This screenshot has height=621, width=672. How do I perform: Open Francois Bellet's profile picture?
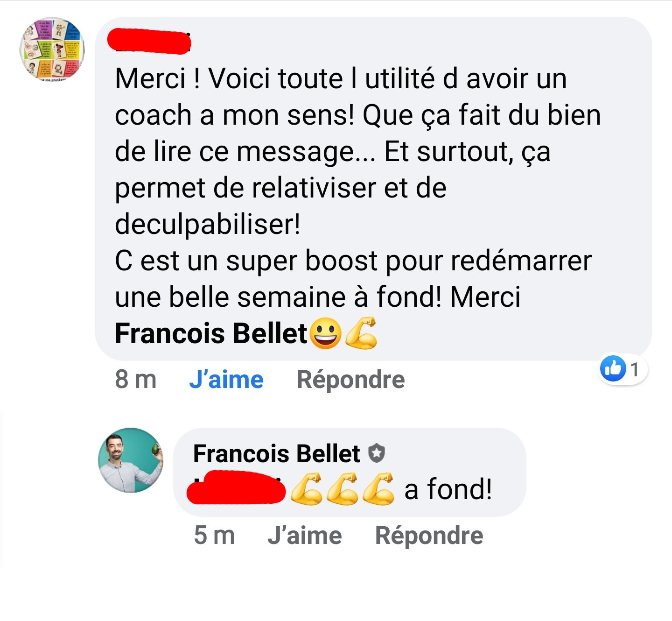(131, 460)
